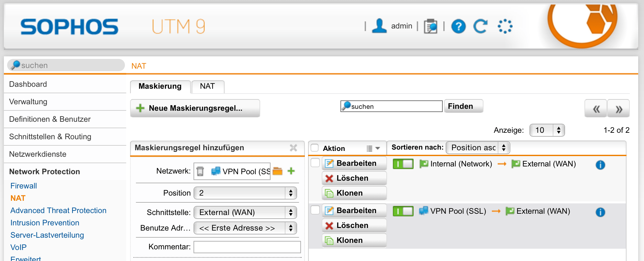The height and width of the screenshot is (261, 644).
Task: Toggle Internal (Network) masquerading rule switch
Action: click(403, 164)
